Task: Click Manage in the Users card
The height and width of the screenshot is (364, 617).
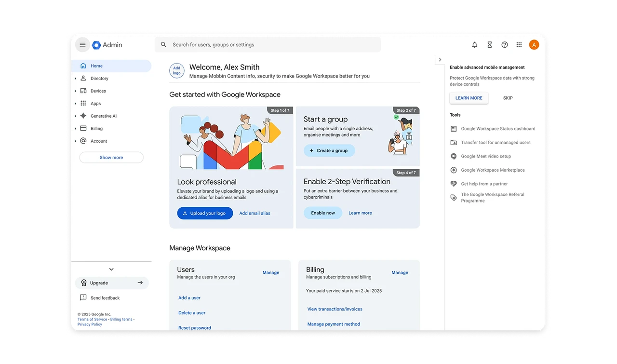Action: [271, 273]
